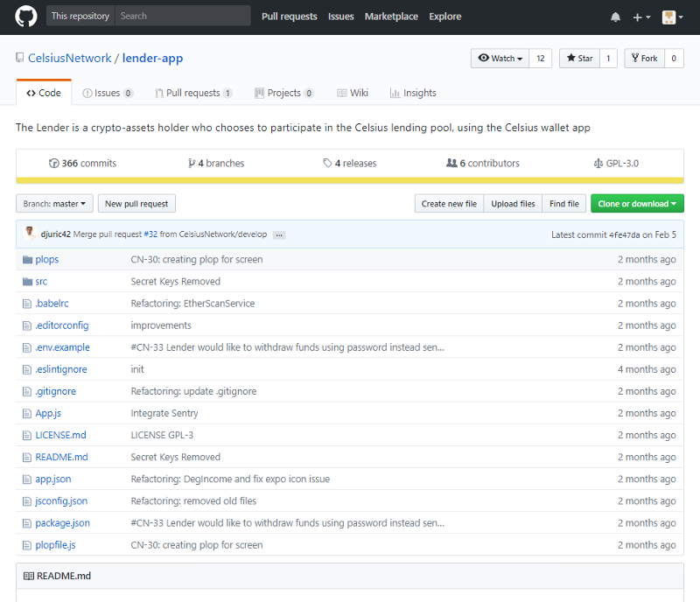Image resolution: width=700 pixels, height=602 pixels.
Task: Open the Insights tab
Action: 413,93
